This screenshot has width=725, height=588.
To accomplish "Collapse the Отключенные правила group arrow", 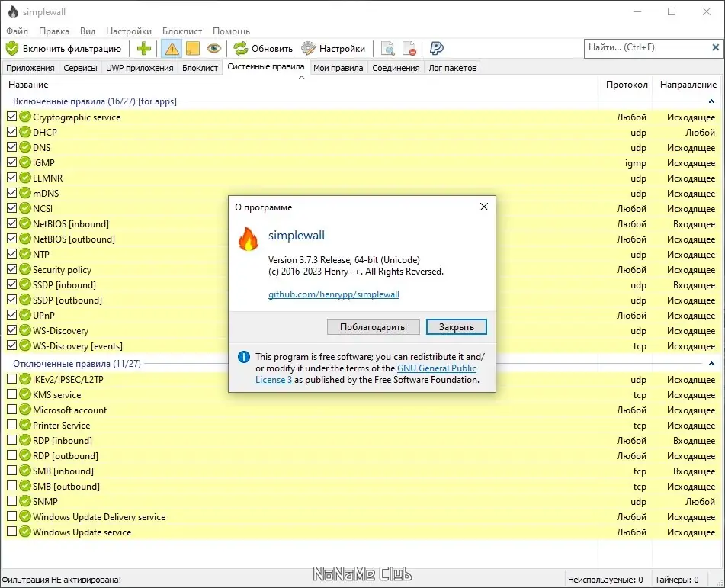I will point(711,364).
